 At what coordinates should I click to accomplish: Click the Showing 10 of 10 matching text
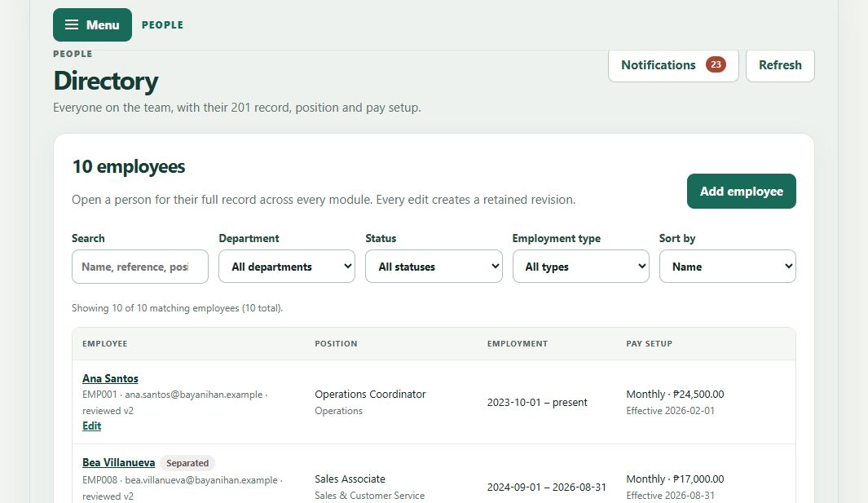[177, 308]
